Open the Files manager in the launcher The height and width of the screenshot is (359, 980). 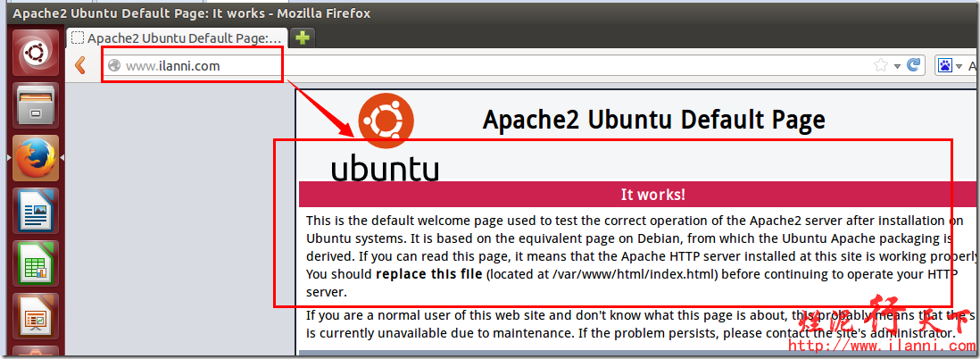coord(36,105)
